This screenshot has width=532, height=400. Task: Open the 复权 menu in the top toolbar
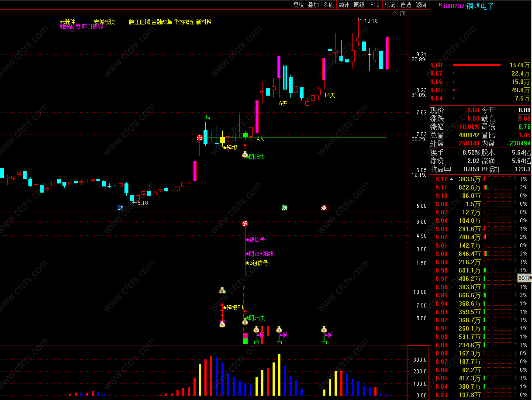[298, 5]
